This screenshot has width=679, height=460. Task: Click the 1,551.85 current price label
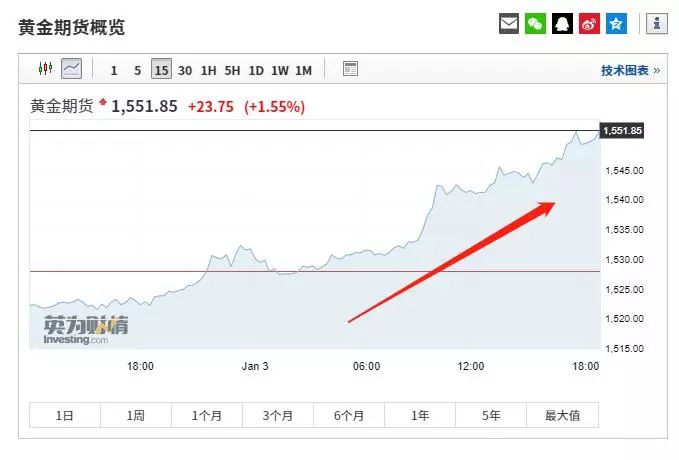click(x=622, y=131)
